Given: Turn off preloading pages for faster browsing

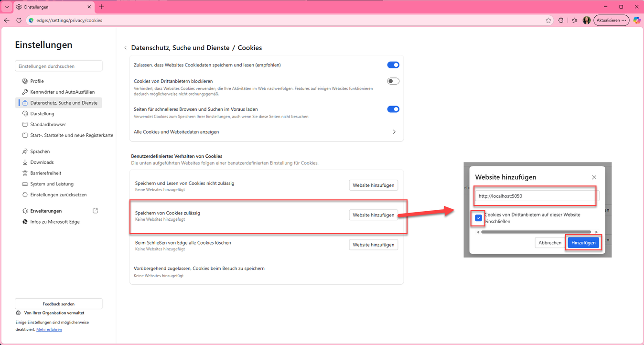Looking at the screenshot, I should [x=393, y=109].
